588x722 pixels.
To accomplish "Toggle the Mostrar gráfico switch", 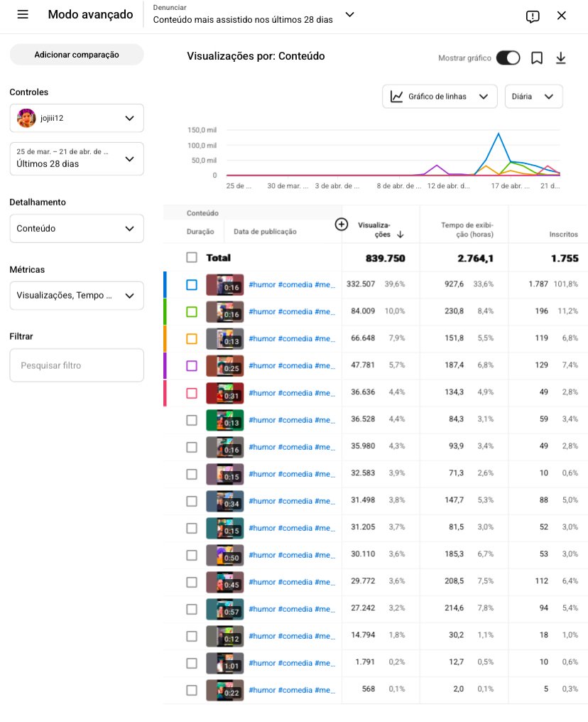I will pos(508,58).
